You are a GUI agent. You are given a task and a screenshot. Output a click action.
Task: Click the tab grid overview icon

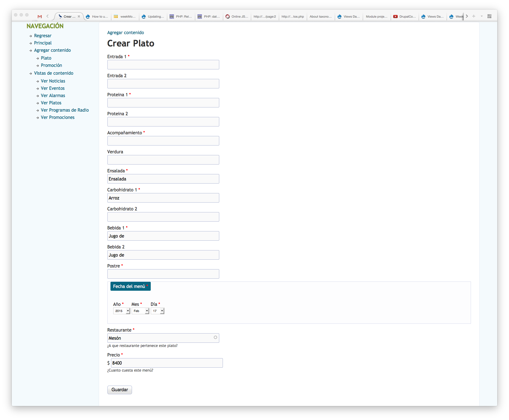coord(489,16)
